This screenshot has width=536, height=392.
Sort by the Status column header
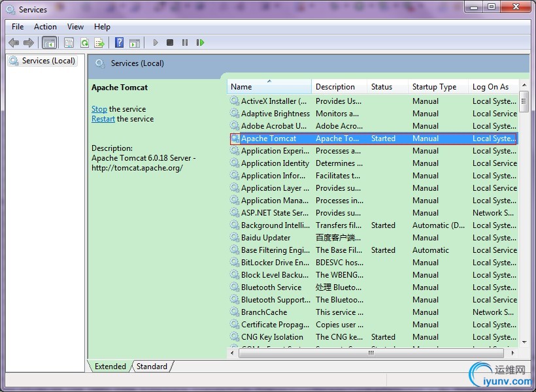point(388,87)
